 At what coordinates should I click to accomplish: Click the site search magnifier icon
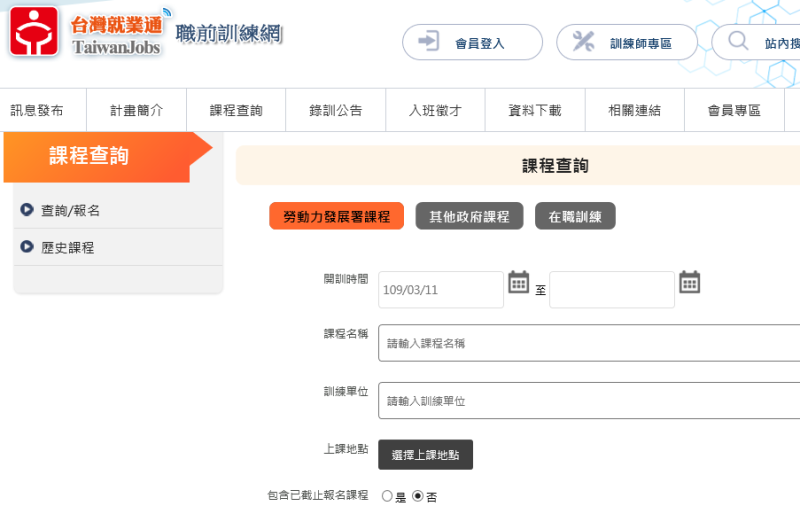[x=738, y=40]
